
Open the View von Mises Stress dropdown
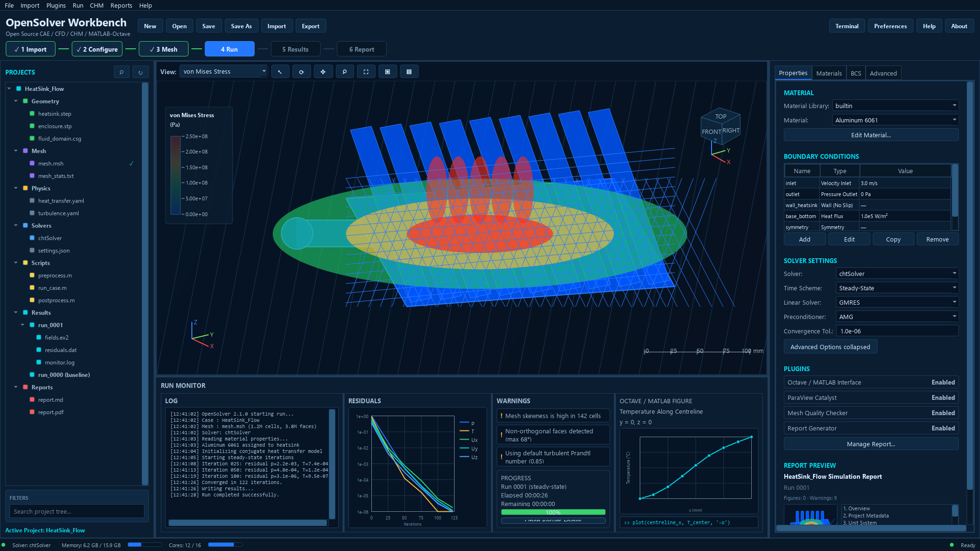[x=223, y=72]
